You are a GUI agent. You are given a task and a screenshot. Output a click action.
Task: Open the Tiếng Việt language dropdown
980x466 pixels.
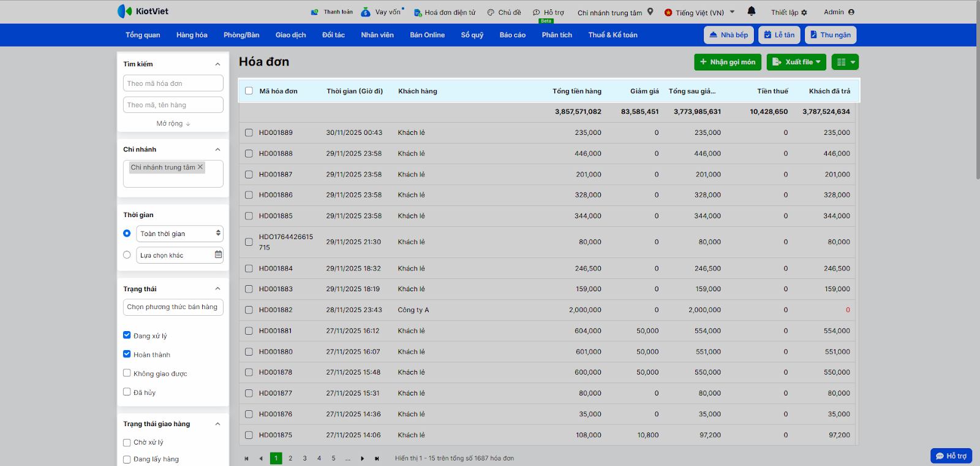(x=699, y=12)
